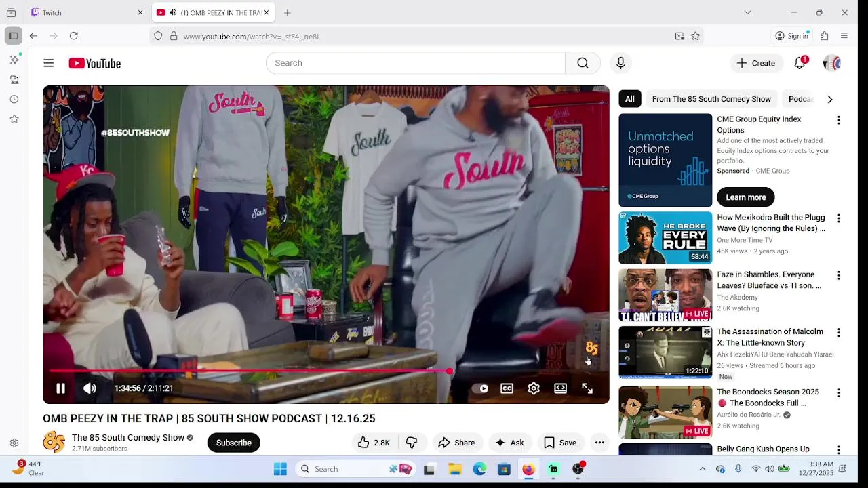Click the taskbar Search box
Screen dimensions: 868x488
(357, 469)
